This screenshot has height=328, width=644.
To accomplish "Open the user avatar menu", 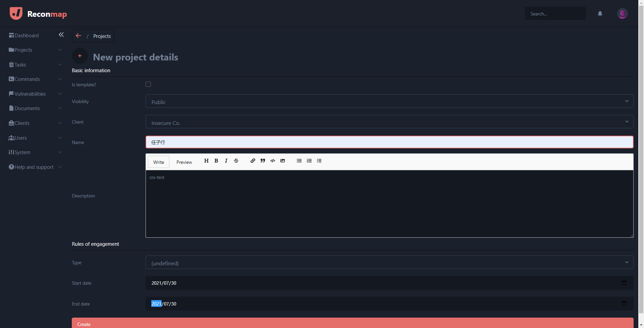I will click(x=622, y=14).
